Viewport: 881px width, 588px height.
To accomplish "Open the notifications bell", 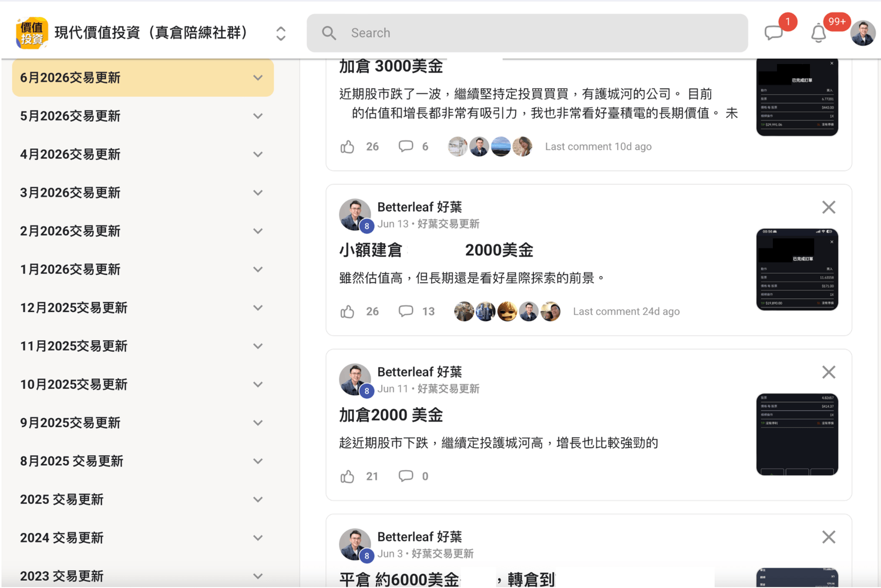I will point(819,33).
